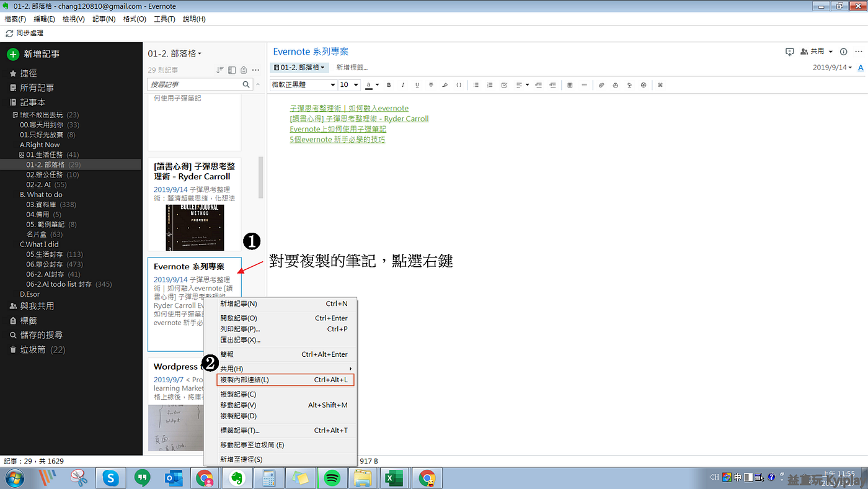Apply underline formatting

[x=417, y=85]
